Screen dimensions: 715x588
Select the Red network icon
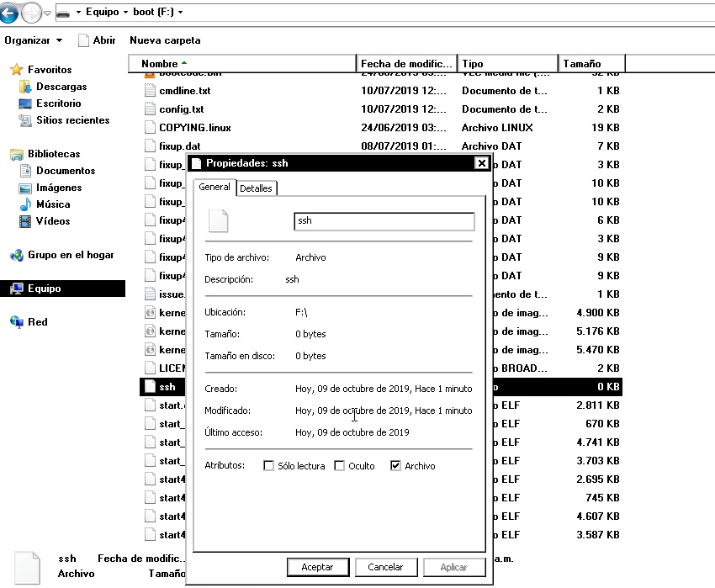click(17, 322)
